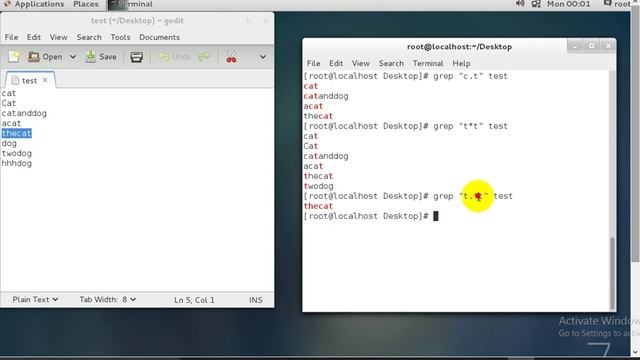640x360 pixels.
Task: Click the Open button in gedit toolbar
Action: tap(45, 57)
